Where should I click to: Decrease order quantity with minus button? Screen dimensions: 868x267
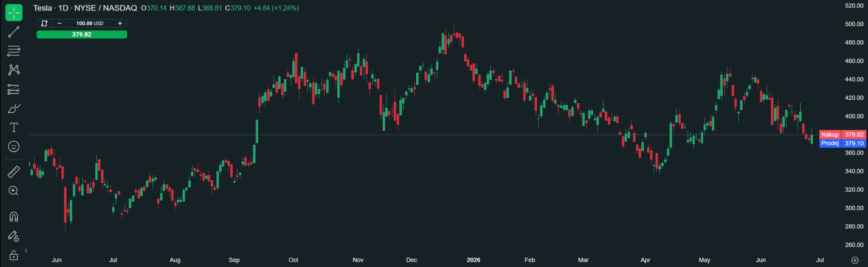coord(60,23)
